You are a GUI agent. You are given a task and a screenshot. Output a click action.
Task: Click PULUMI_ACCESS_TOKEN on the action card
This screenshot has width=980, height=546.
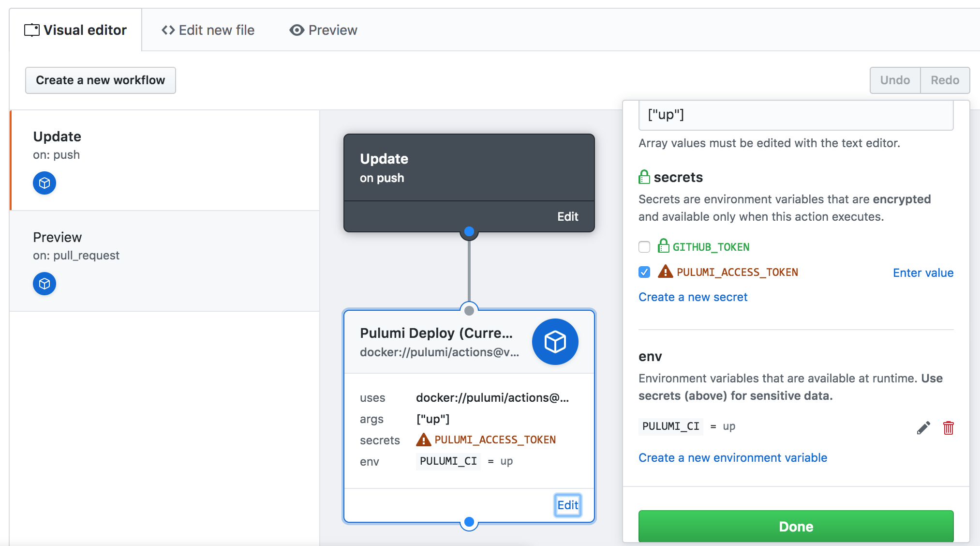[495, 440]
